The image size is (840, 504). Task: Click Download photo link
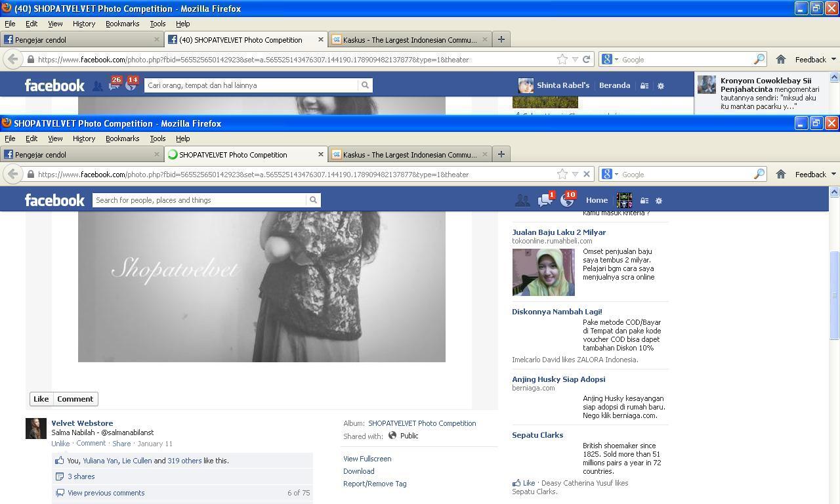[x=358, y=471]
